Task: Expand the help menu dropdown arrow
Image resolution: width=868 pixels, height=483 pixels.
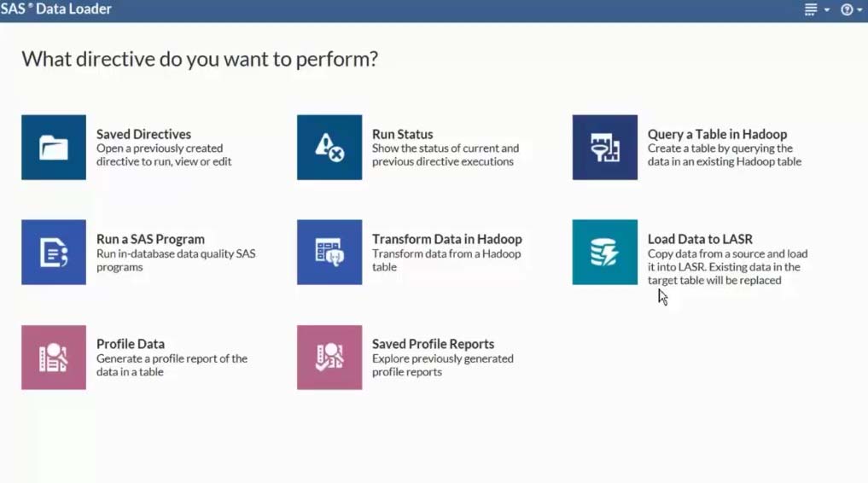Action: pyautogui.click(x=859, y=10)
